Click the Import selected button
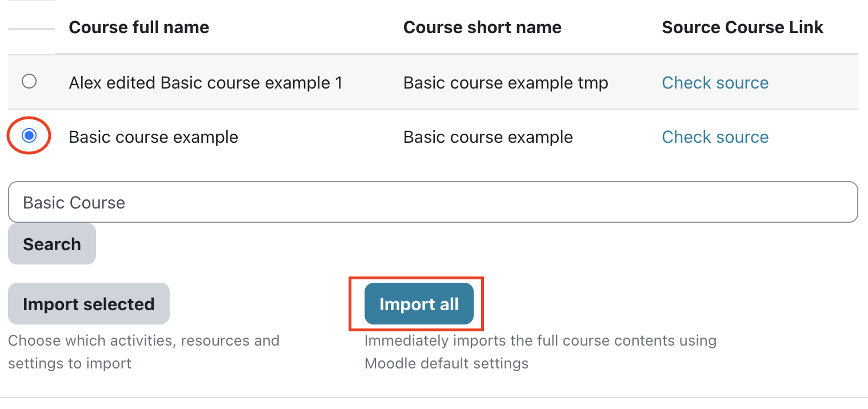The image size is (868, 409). coord(89,304)
